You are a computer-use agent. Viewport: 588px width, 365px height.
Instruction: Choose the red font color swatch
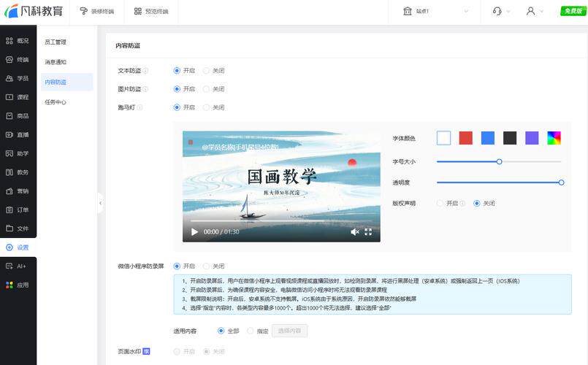coord(466,138)
